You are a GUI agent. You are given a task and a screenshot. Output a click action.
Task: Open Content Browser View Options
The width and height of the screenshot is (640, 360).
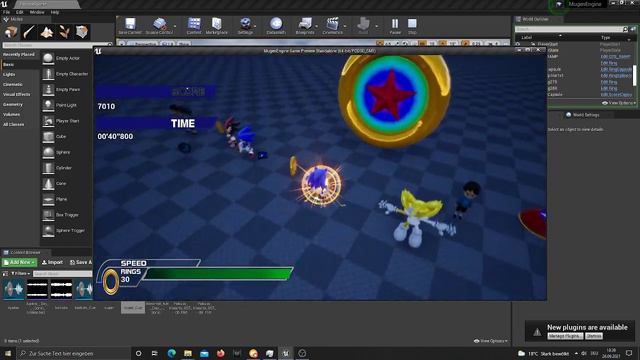click(491, 341)
